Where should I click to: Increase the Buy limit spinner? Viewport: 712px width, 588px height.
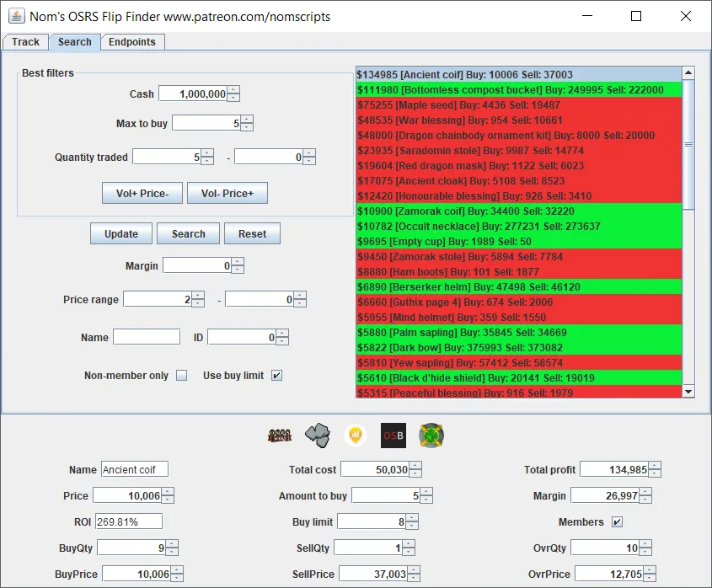412,517
